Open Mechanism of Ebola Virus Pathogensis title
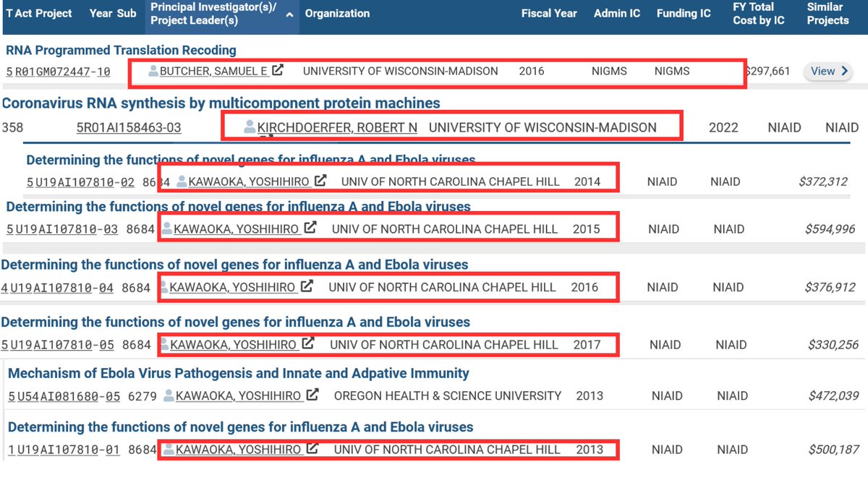This screenshot has width=868, height=488. (x=238, y=373)
